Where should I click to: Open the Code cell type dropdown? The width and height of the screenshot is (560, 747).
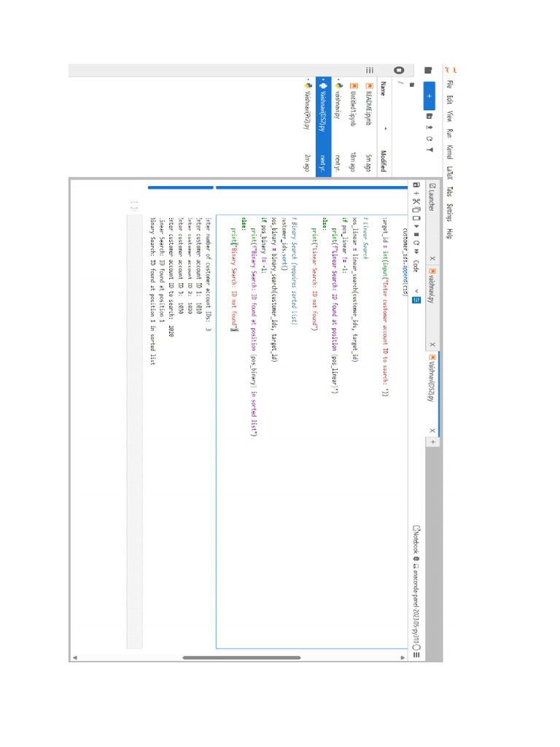(416, 276)
